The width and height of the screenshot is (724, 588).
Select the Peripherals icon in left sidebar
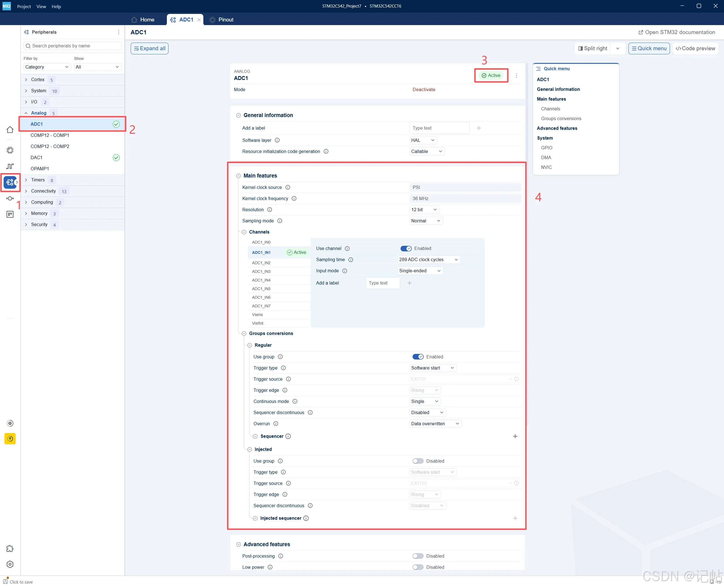pyautogui.click(x=10, y=182)
